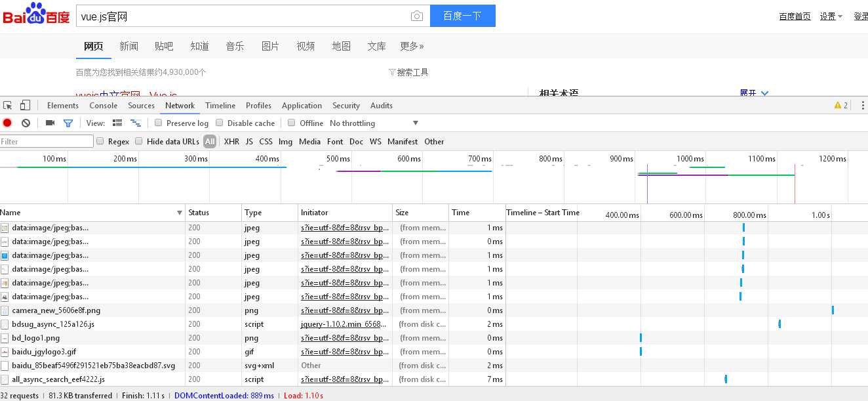This screenshot has width=868, height=401.
Task: Click the camera_new_5606e8f.png waterfall bar
Action: tap(833, 310)
